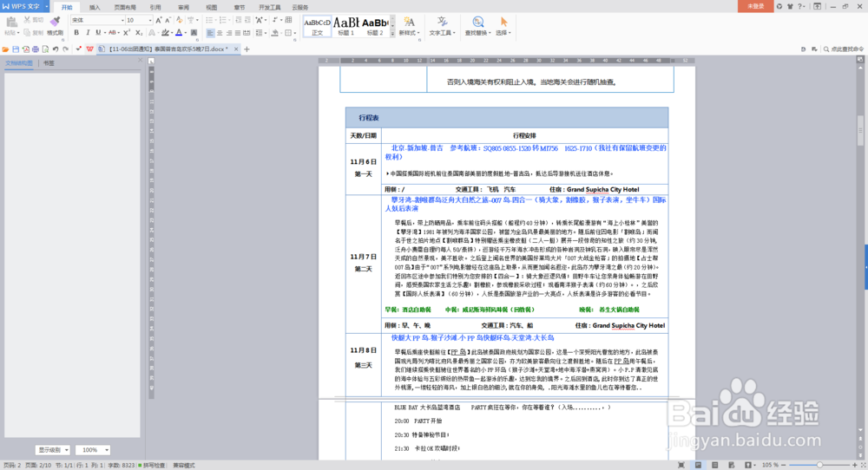Viewport: 868px width, 470px height.
Task: Enable center paragraph alignment
Action: click(220, 33)
